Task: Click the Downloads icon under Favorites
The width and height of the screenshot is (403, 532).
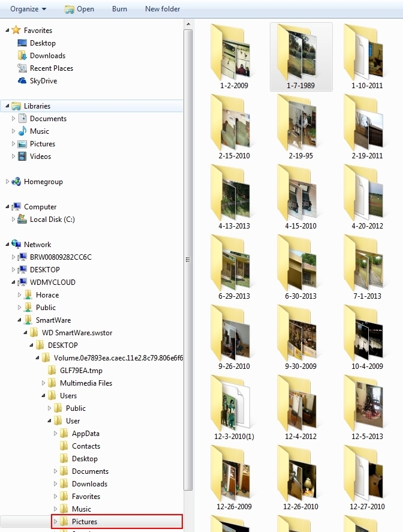Action: (x=22, y=55)
